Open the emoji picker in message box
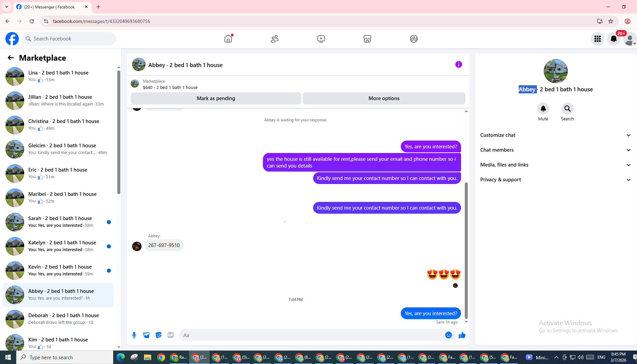The image size is (637, 364). click(448, 335)
